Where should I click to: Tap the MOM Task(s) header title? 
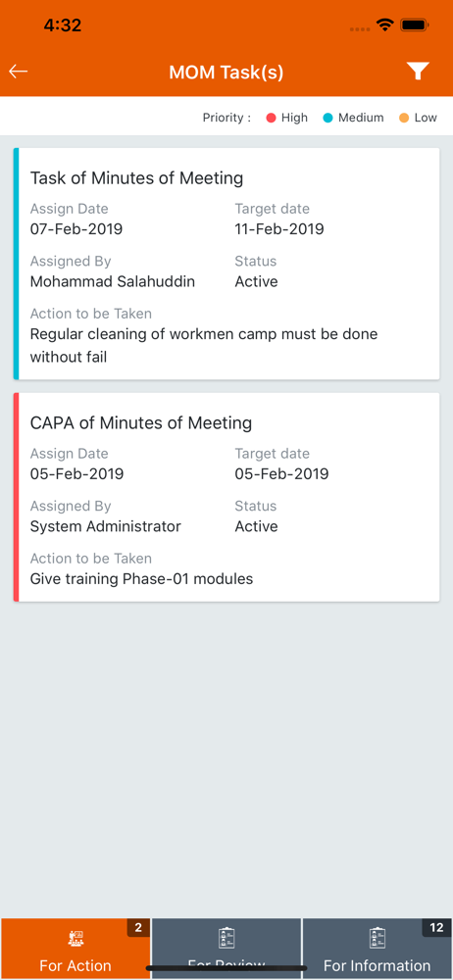226,73
